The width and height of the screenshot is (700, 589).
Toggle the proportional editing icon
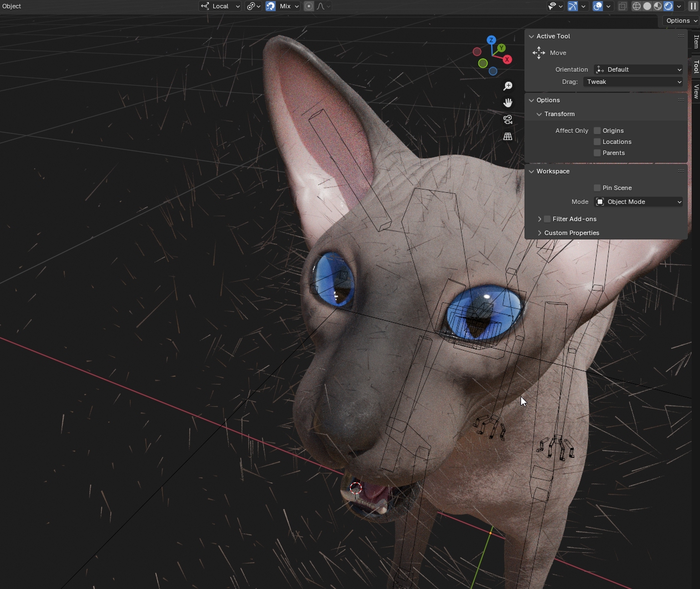[309, 6]
